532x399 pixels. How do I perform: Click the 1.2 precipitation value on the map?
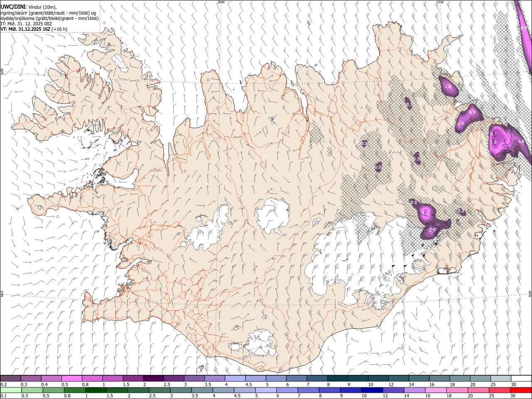[425, 213]
